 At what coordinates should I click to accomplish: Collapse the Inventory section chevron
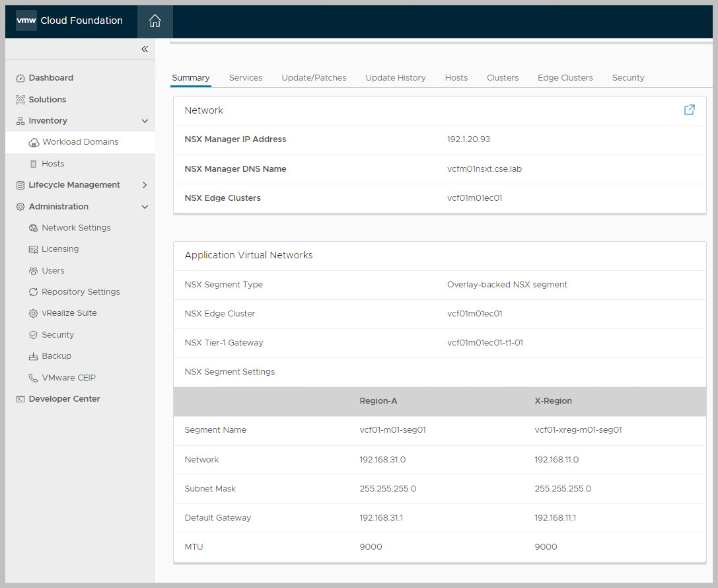click(145, 121)
